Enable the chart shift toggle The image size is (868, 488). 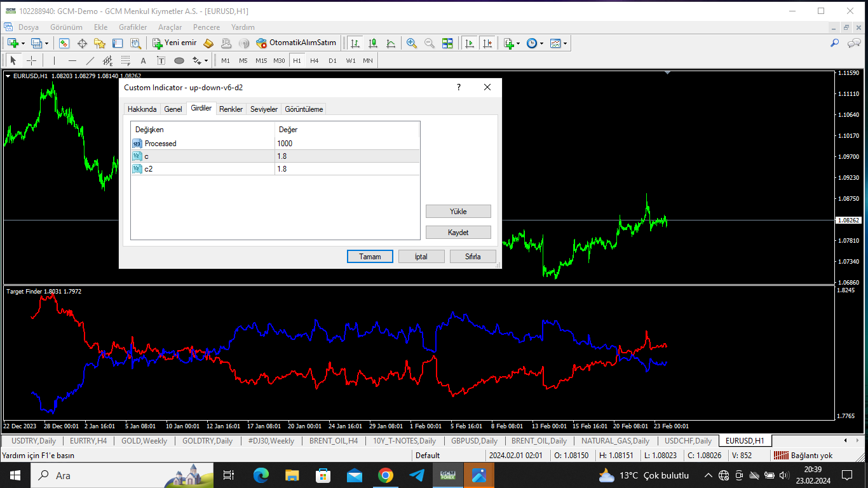[487, 43]
